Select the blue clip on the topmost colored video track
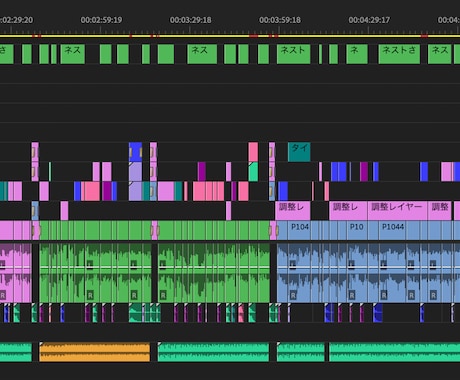Screen dimensions: 460x380 136,152
